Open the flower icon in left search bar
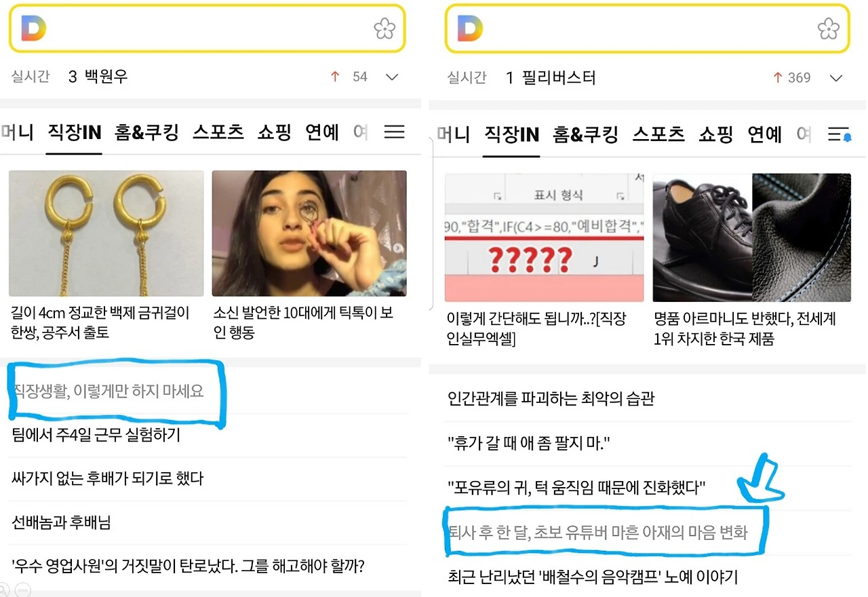 [384, 29]
